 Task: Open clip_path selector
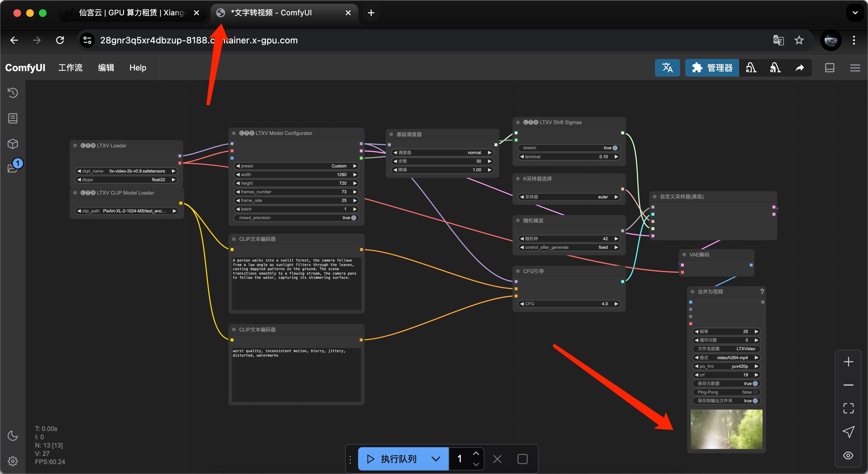click(126, 211)
